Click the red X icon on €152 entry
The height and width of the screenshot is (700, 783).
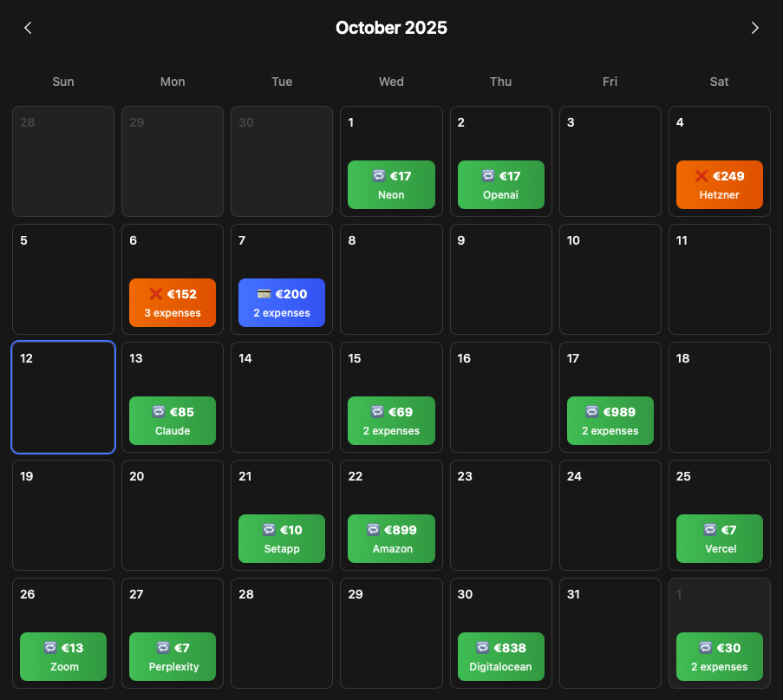(x=156, y=294)
